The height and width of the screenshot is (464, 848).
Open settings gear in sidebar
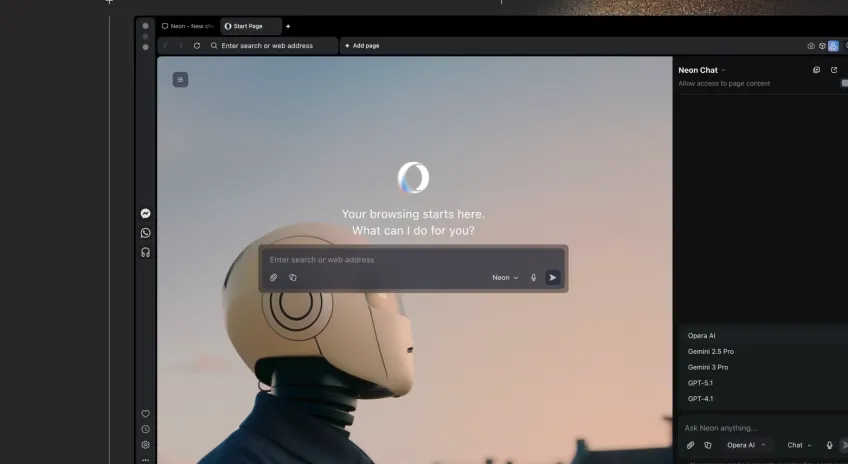click(x=145, y=445)
